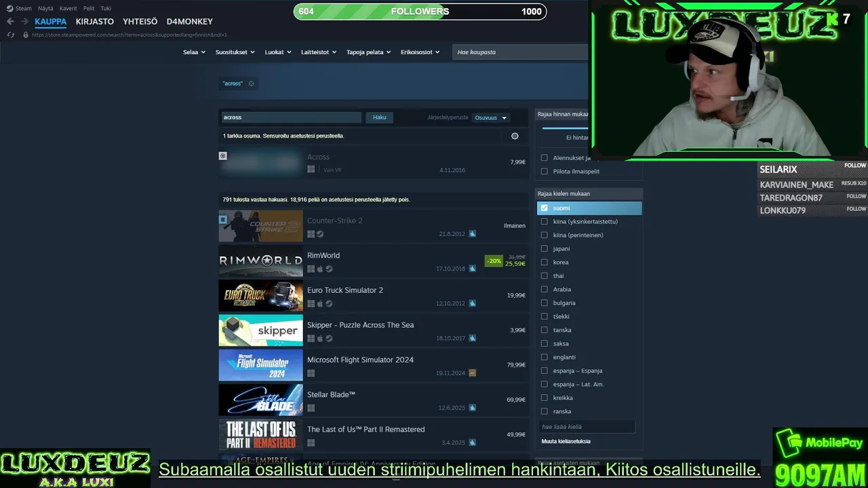Click the MobilePay logo overlay
868x488 pixels.
coord(820,443)
